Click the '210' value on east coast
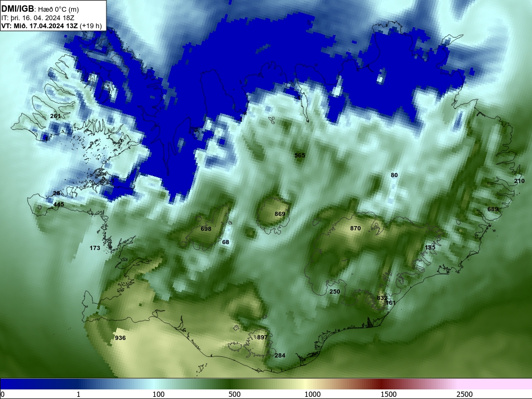The height and width of the screenshot is (399, 532). click(519, 181)
